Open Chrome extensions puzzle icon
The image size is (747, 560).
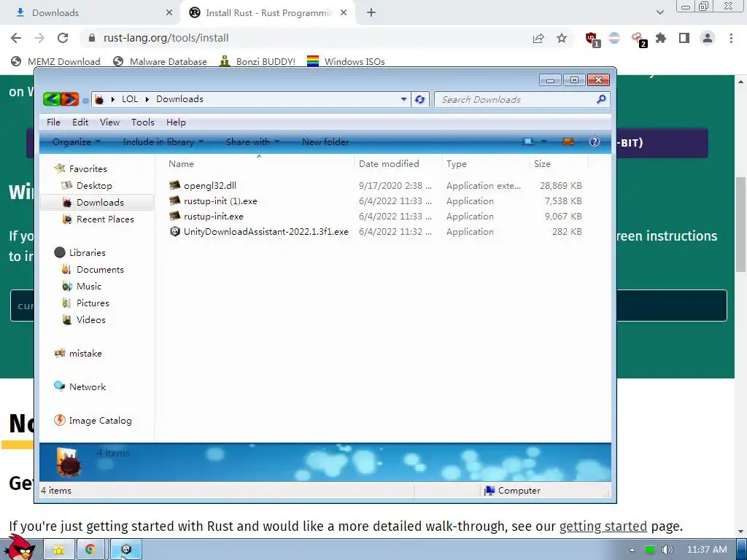661,38
